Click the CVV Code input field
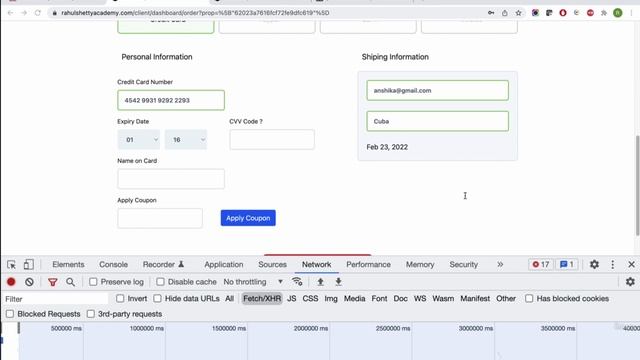Viewport: 640px width, 360px height. 272,140
